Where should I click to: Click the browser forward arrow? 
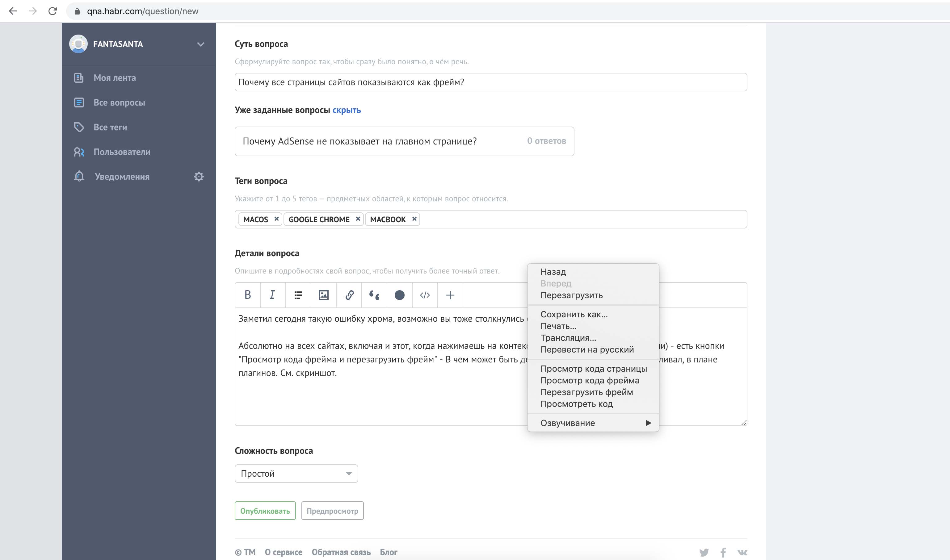coord(33,11)
